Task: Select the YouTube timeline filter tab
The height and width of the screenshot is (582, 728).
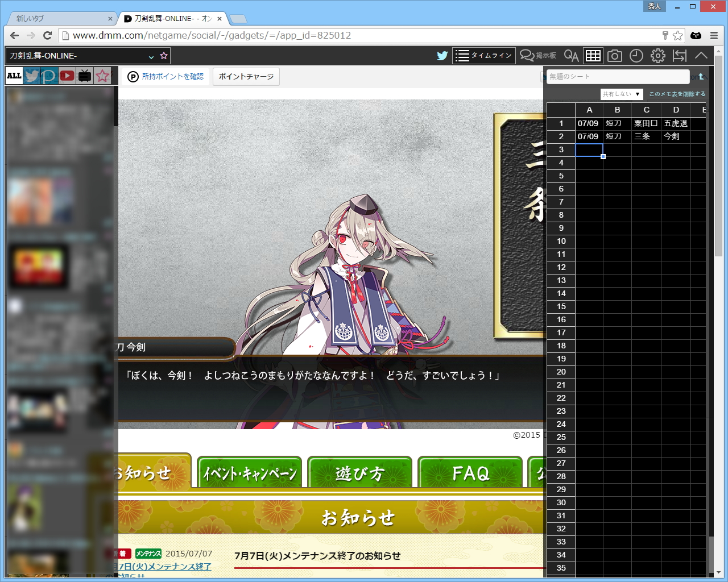Action: click(67, 76)
